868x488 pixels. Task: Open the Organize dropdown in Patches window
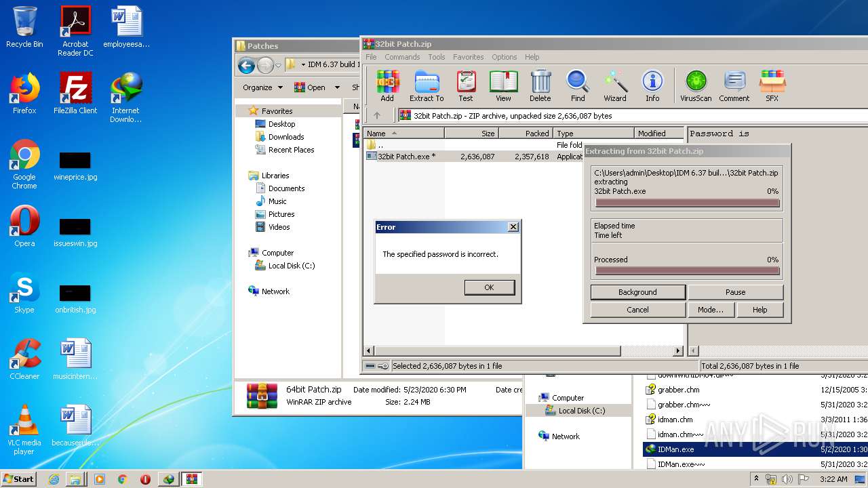pos(262,87)
